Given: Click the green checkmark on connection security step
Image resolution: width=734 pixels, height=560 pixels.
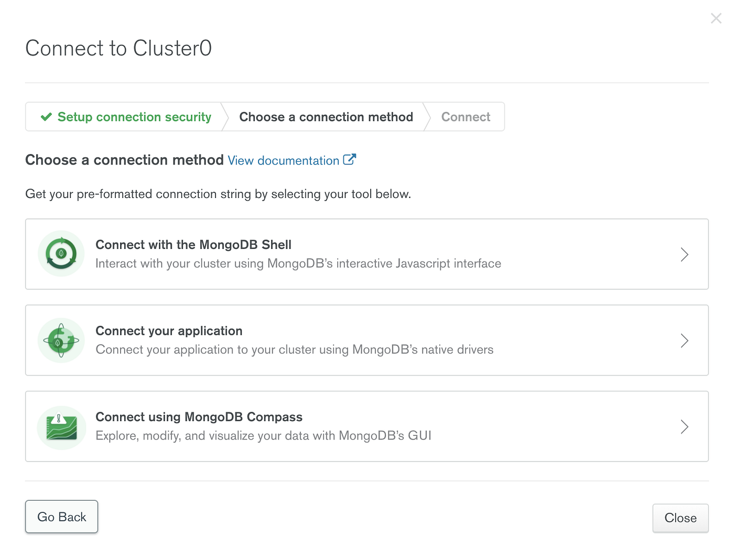Looking at the screenshot, I should tap(46, 116).
